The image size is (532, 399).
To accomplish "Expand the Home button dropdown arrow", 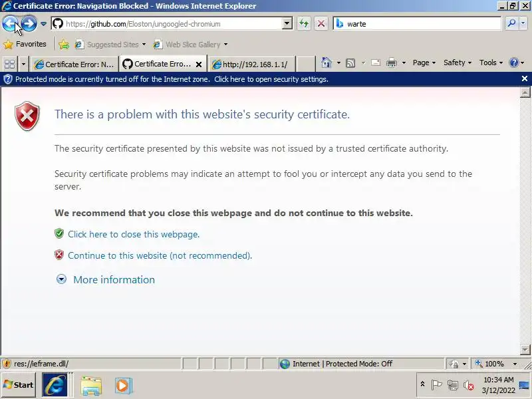I will pyautogui.click(x=338, y=63).
